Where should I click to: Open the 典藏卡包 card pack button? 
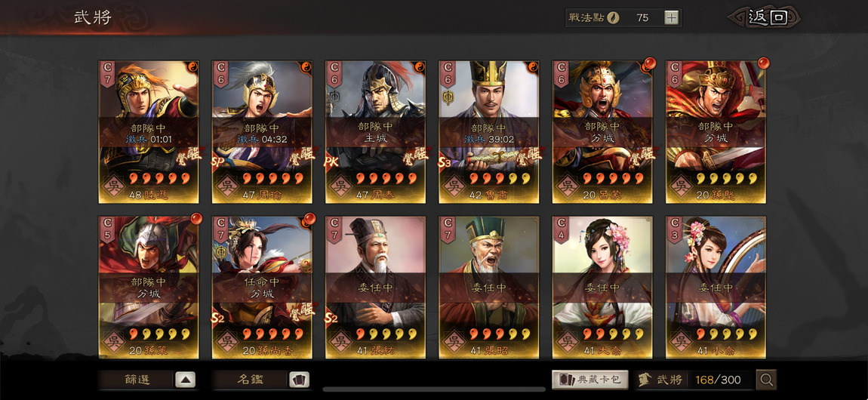[x=590, y=380]
